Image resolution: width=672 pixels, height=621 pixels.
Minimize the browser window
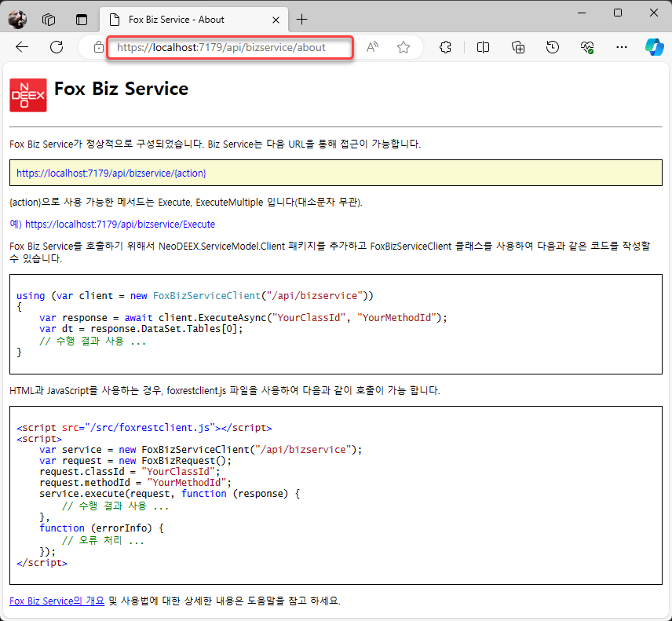[582, 13]
